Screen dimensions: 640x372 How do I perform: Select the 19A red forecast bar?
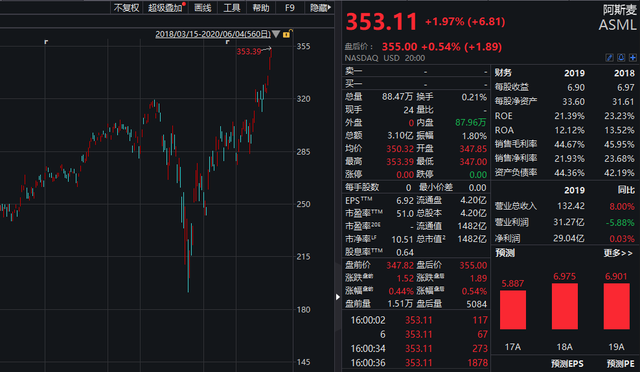coord(616,306)
